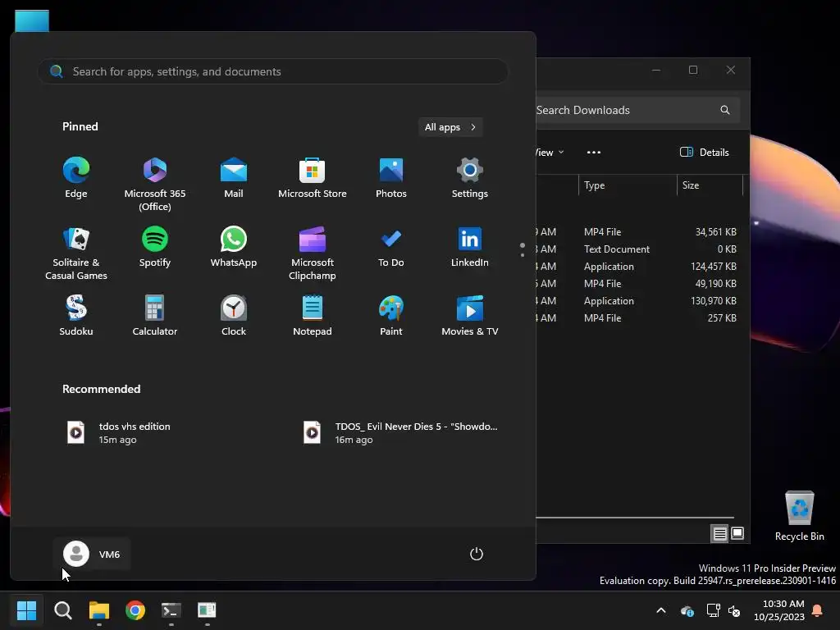Open the notification bell icon
Image resolution: width=840 pixels, height=630 pixels.
coord(818,610)
